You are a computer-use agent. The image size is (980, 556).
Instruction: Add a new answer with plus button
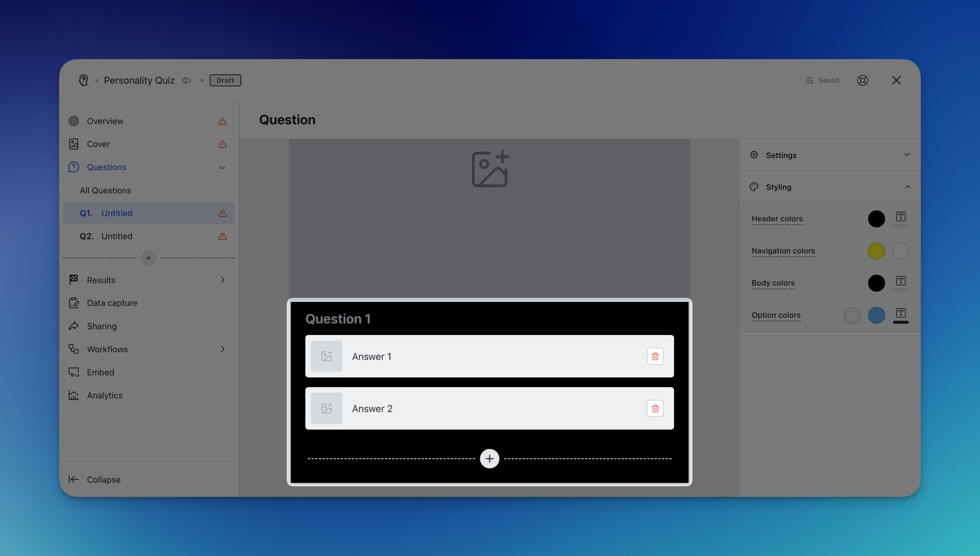coord(490,459)
